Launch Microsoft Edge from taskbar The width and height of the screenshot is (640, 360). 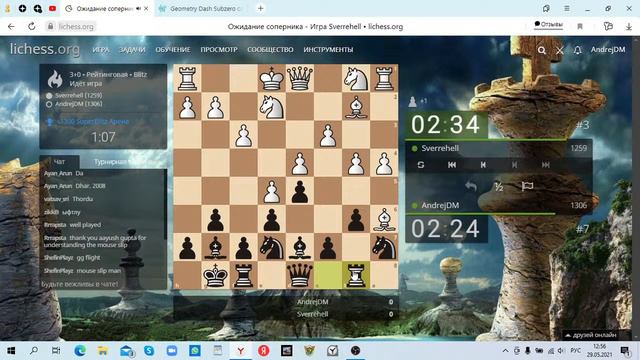pos(80,351)
